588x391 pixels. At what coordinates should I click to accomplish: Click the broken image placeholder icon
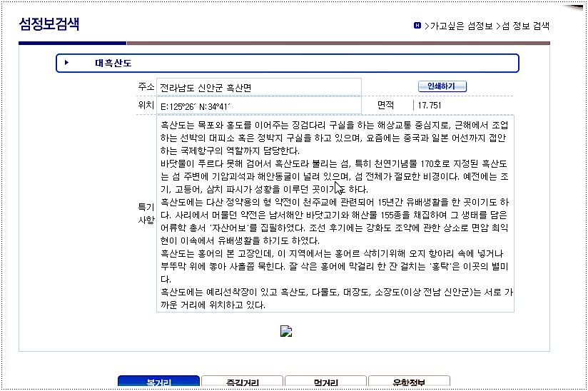click(286, 331)
